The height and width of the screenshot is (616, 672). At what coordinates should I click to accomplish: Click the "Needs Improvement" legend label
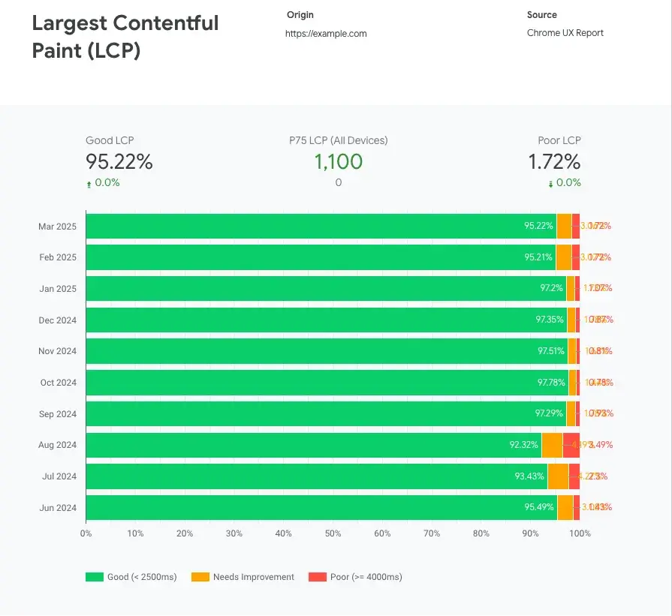click(x=254, y=577)
